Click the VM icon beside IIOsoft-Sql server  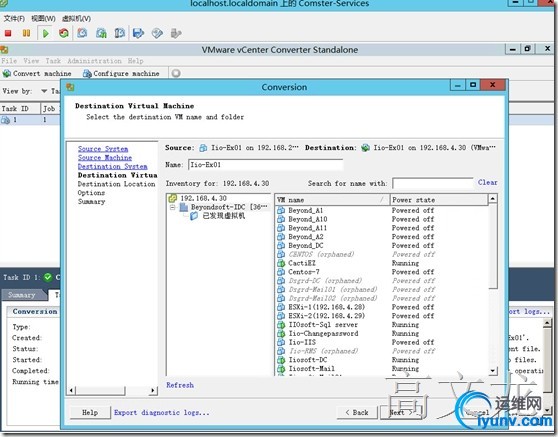click(281, 325)
